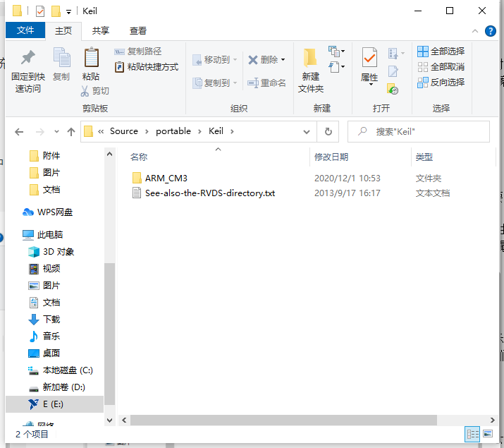Click Select all (全部选择)
The width and height of the screenshot is (504, 448).
(441, 51)
